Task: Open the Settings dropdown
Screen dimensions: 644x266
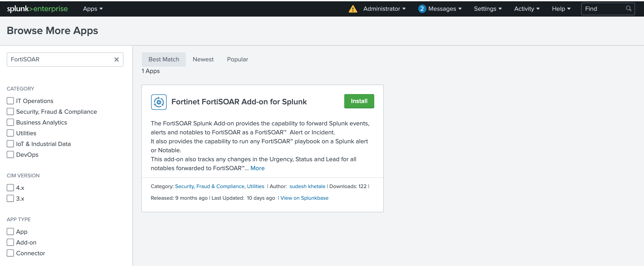Action: coord(488,9)
